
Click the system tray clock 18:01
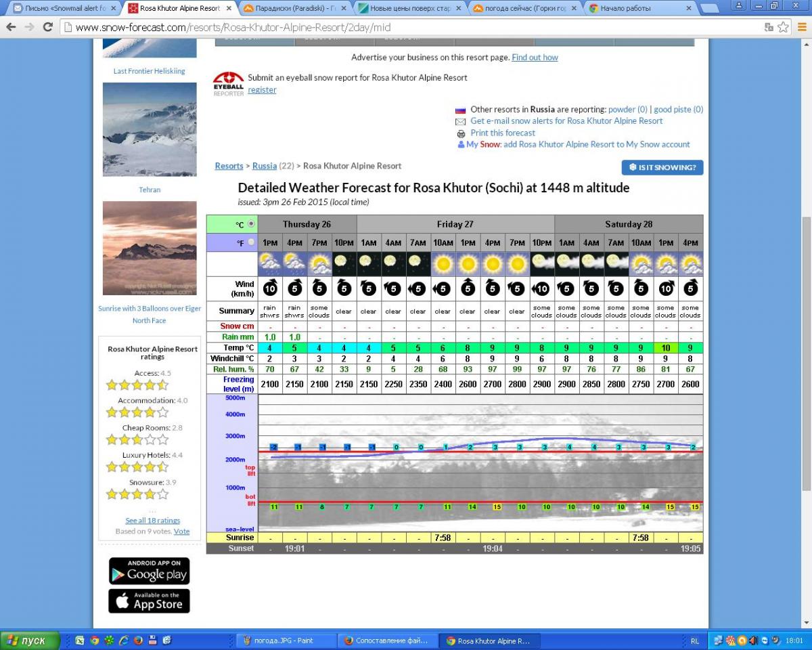793,641
